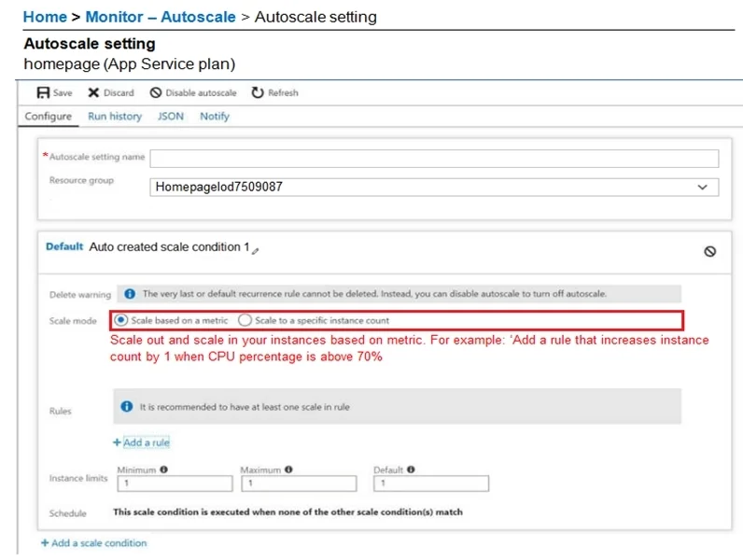Click the info icon next to Maximum
This screenshot has height=560, width=743.
coord(288,469)
